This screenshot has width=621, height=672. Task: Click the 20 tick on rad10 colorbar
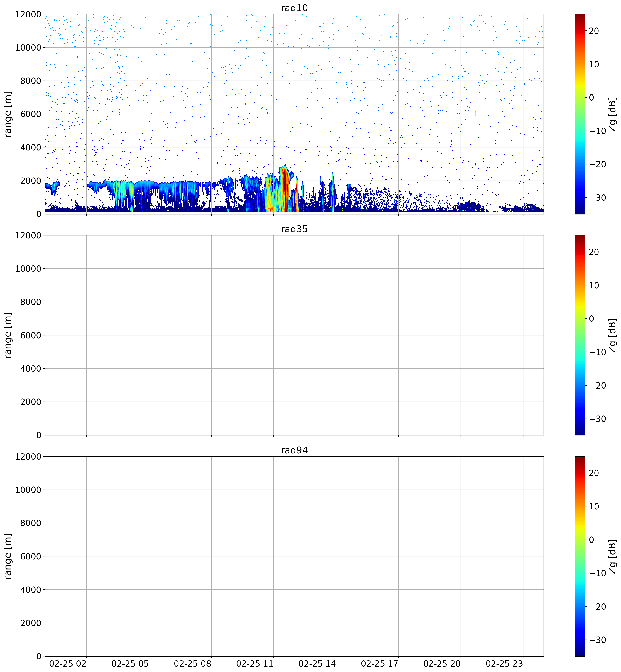pos(594,31)
